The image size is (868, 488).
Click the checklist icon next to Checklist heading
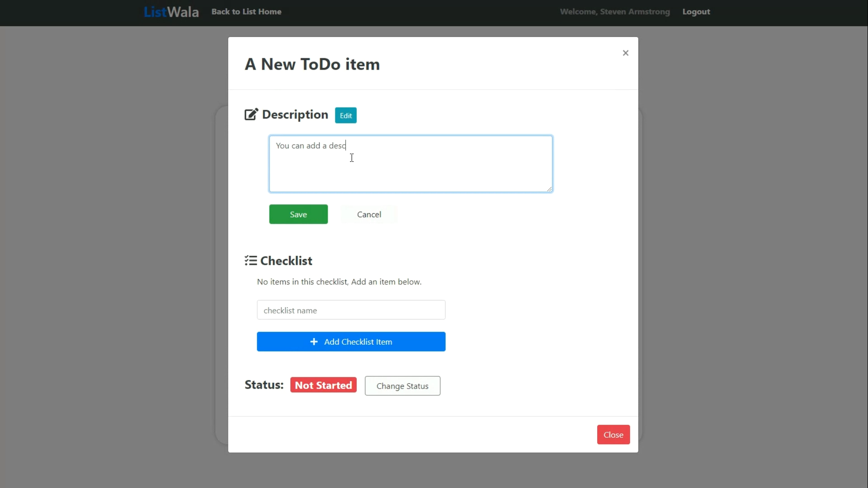pyautogui.click(x=251, y=261)
